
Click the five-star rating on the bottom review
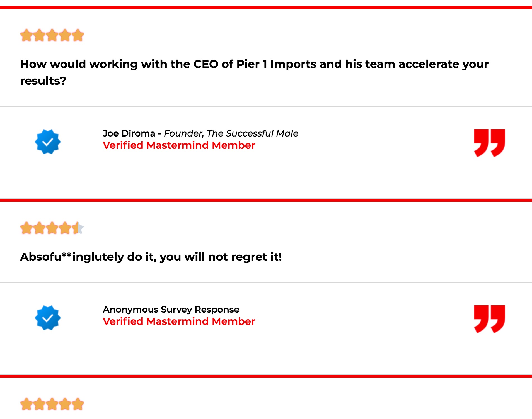tap(52, 404)
